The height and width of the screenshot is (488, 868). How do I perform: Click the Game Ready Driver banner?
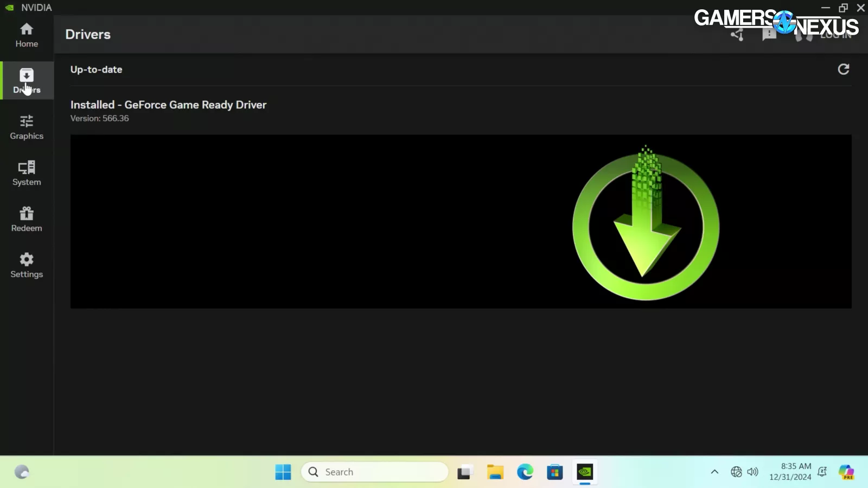pyautogui.click(x=461, y=221)
